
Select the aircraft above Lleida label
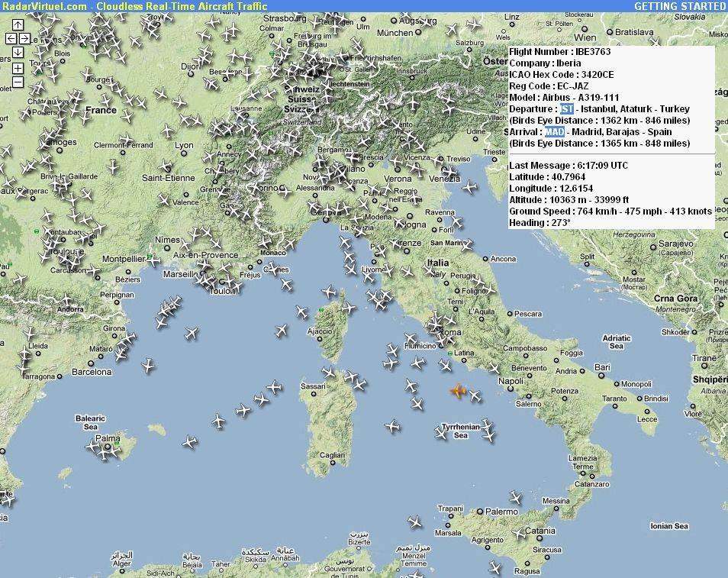30,334
